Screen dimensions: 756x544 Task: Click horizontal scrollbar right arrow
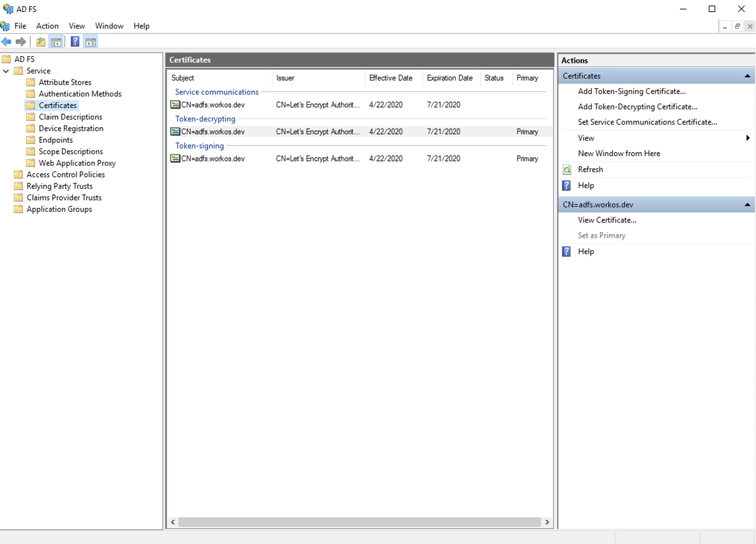tap(547, 522)
